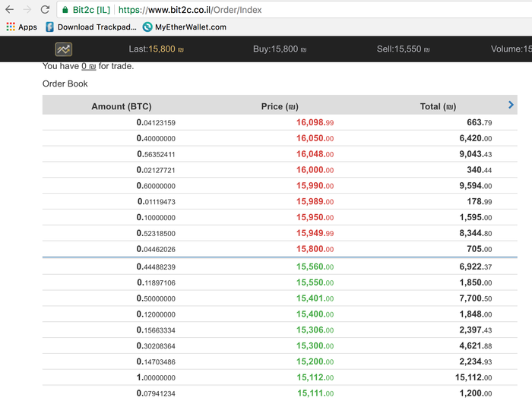
Task: Click the green secure padlock icon
Action: coord(65,10)
